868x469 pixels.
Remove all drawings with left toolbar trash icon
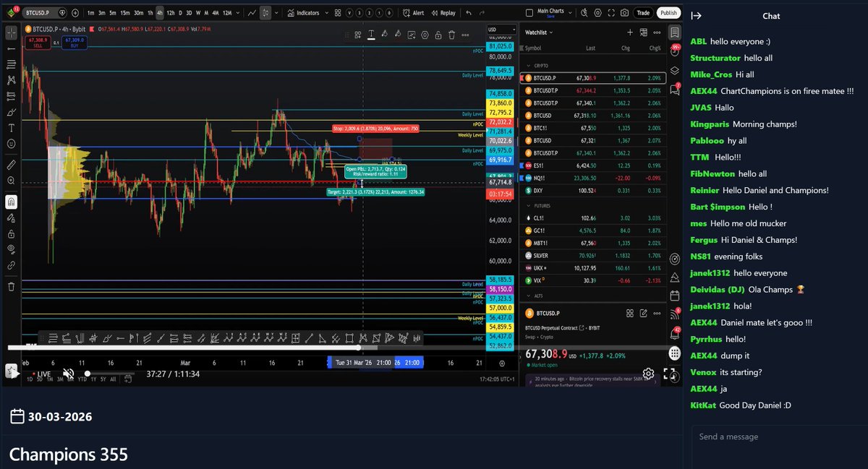coord(12,286)
